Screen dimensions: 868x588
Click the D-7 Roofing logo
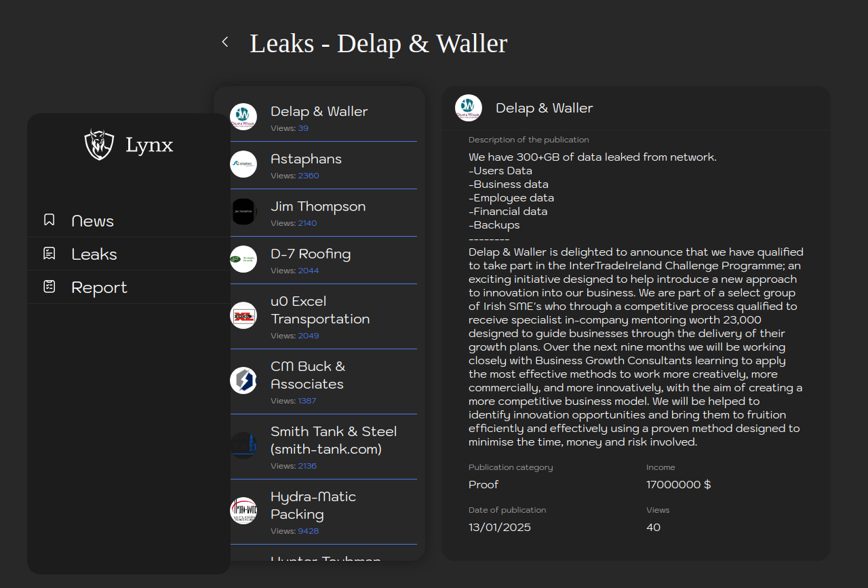tap(243, 259)
